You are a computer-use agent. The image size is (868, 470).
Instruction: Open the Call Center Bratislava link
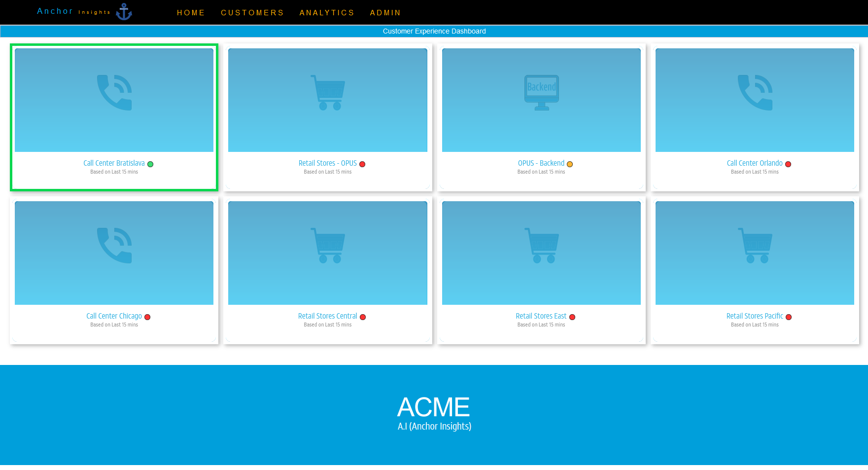pos(114,163)
